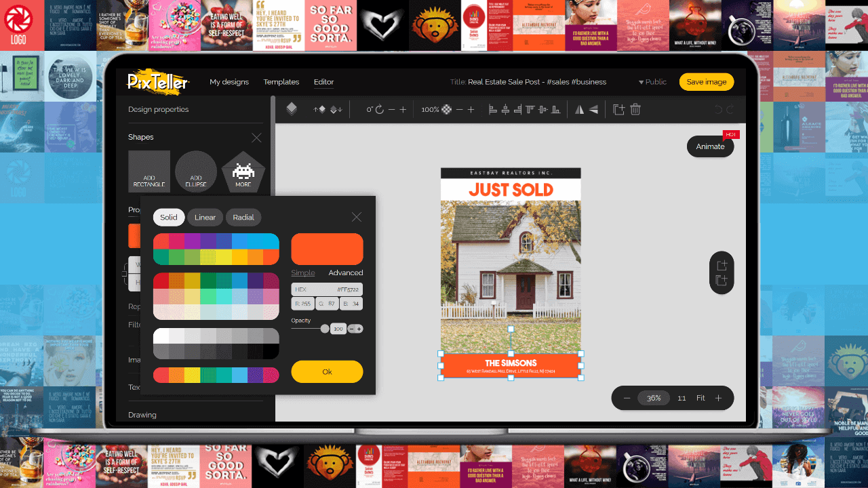Click the Opacity slider handle
Screen dimensions: 868x488
point(325,329)
